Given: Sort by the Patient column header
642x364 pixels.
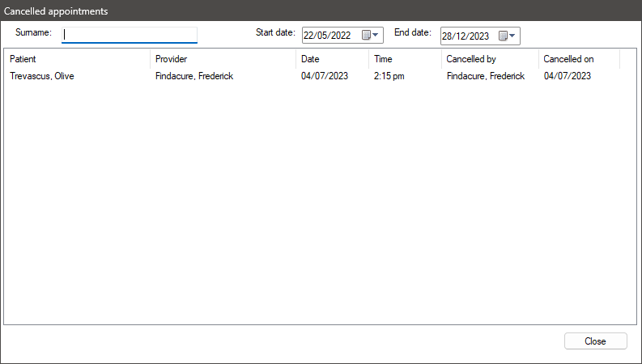Looking at the screenshot, I should pyautogui.click(x=77, y=59).
